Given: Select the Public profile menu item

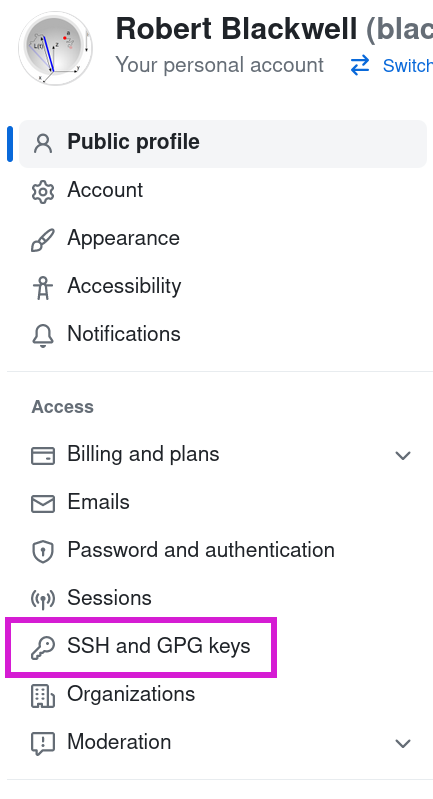Looking at the screenshot, I should tap(223, 144).
